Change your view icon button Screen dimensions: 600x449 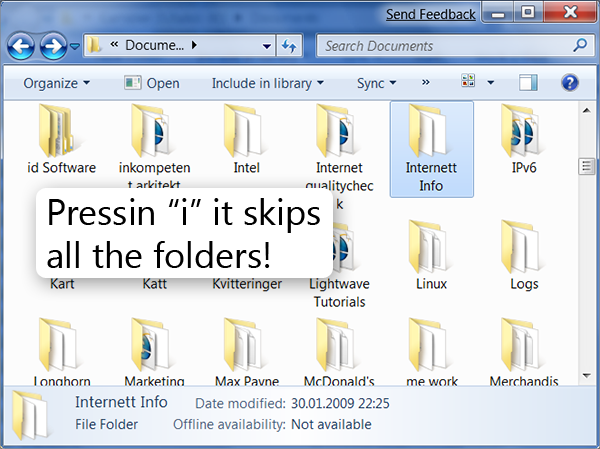[x=468, y=81]
